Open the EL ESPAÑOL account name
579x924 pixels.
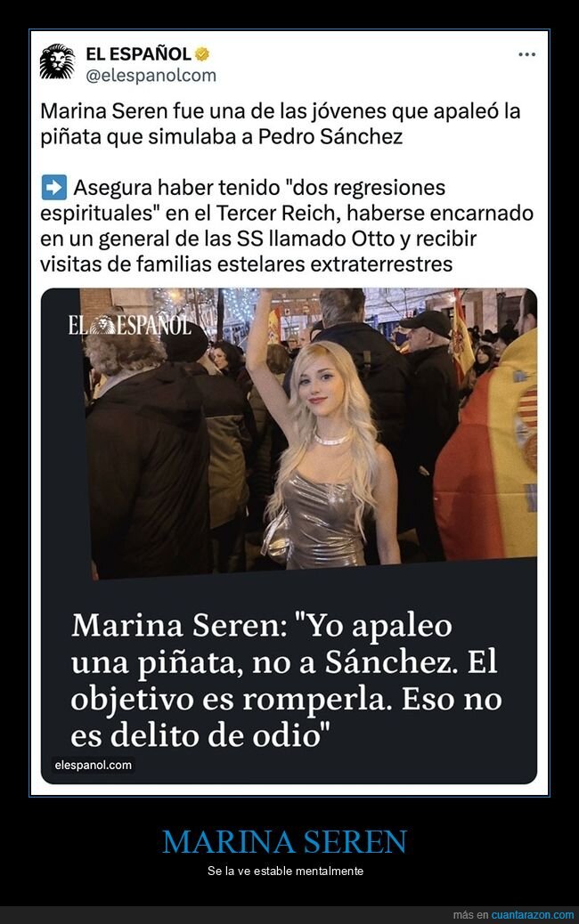click(139, 54)
